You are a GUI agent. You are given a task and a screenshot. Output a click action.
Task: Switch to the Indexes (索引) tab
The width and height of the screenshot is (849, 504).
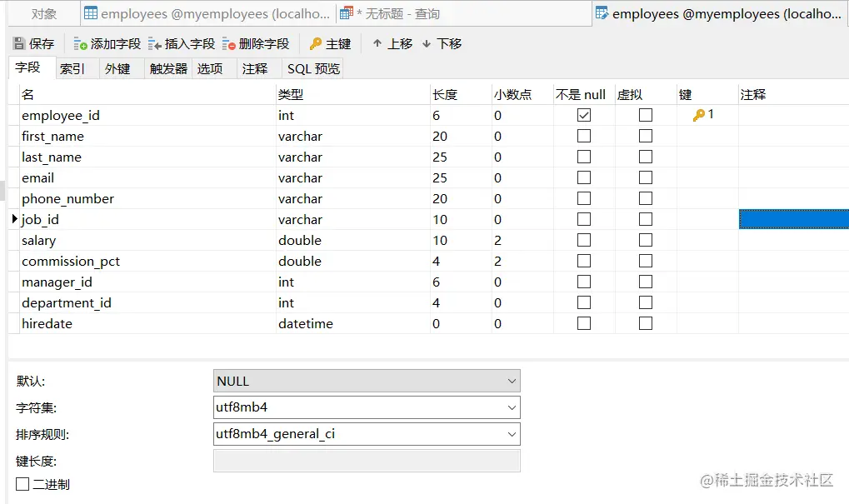(77, 69)
